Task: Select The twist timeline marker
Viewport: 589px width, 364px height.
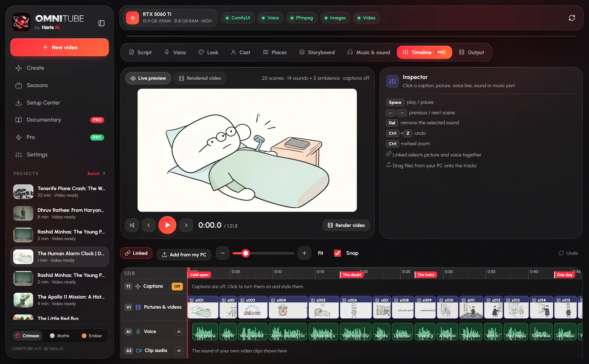Action: coord(426,275)
